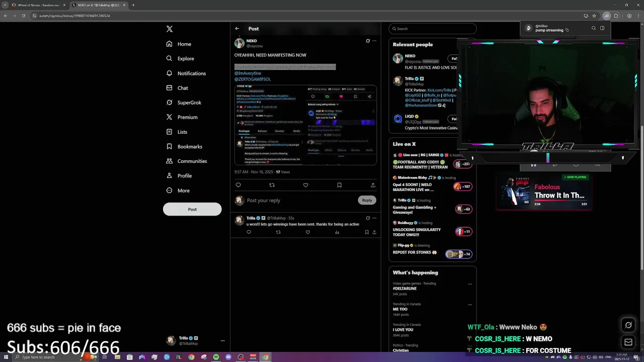Follow LIQD in Relevant people
Image resolution: width=644 pixels, height=362 pixels.
(x=454, y=119)
